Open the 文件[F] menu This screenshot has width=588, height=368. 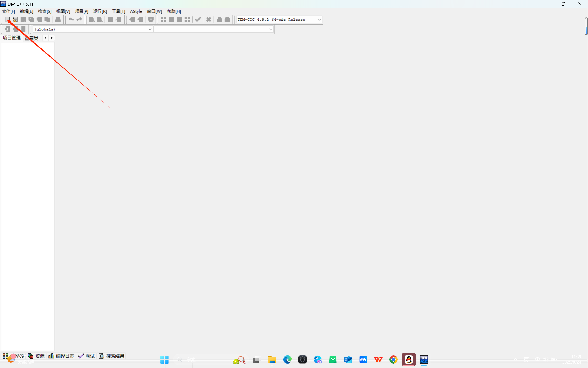pyautogui.click(x=8, y=11)
